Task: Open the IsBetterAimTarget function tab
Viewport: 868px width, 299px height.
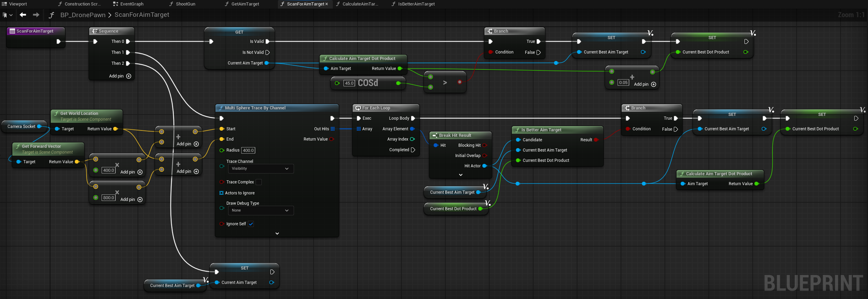Action: (x=413, y=4)
